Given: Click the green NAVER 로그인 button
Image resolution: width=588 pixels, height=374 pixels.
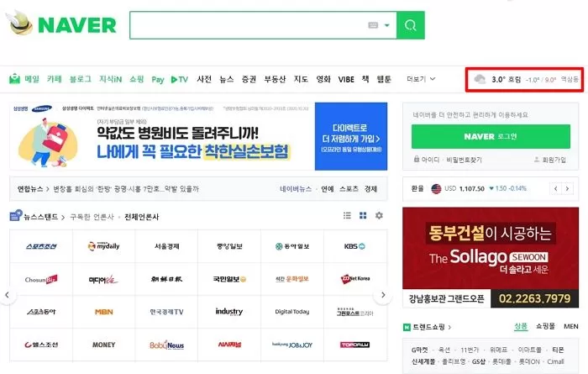Looking at the screenshot, I should pyautogui.click(x=491, y=136).
